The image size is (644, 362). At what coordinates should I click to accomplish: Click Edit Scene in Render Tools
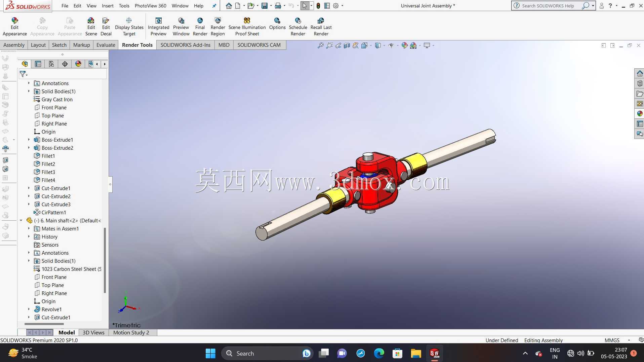pos(91,27)
